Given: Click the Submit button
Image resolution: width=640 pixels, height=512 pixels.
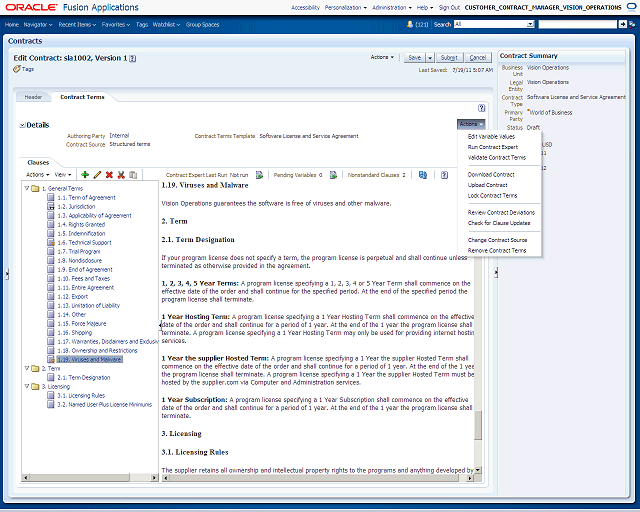Looking at the screenshot, I should click(449, 58).
